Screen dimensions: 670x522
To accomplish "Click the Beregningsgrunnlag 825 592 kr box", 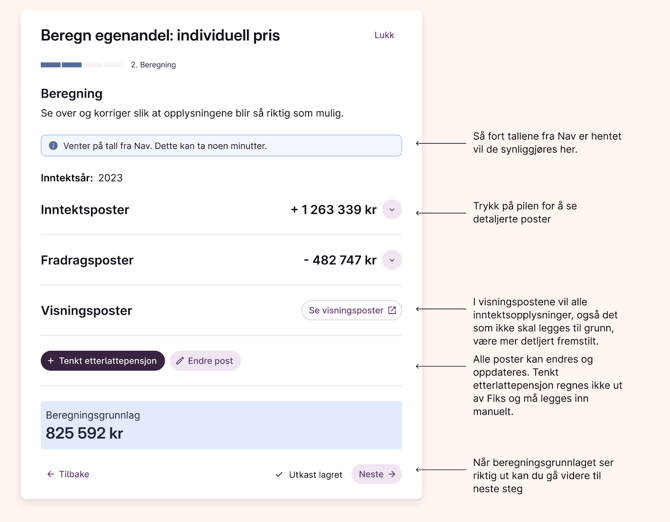I will pyautogui.click(x=221, y=425).
